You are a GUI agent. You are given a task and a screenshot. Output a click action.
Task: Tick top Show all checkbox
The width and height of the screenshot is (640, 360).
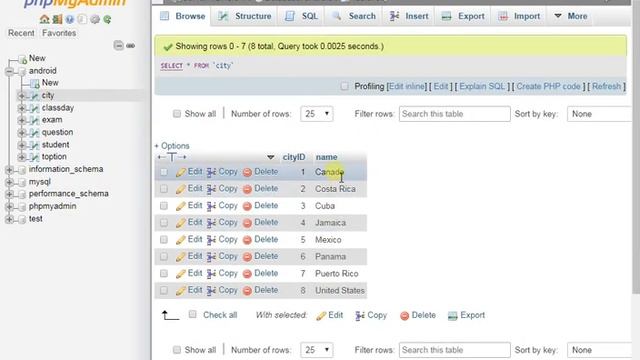[176, 113]
